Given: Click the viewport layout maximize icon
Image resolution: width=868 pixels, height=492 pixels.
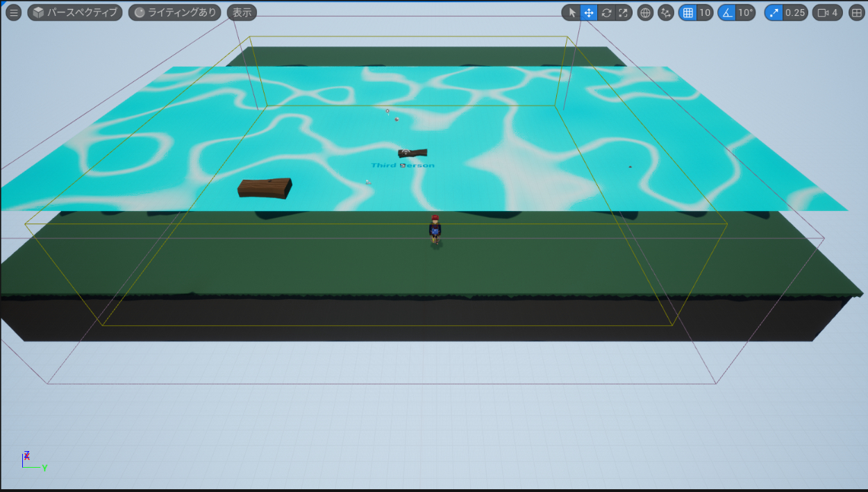Looking at the screenshot, I should (x=856, y=12).
